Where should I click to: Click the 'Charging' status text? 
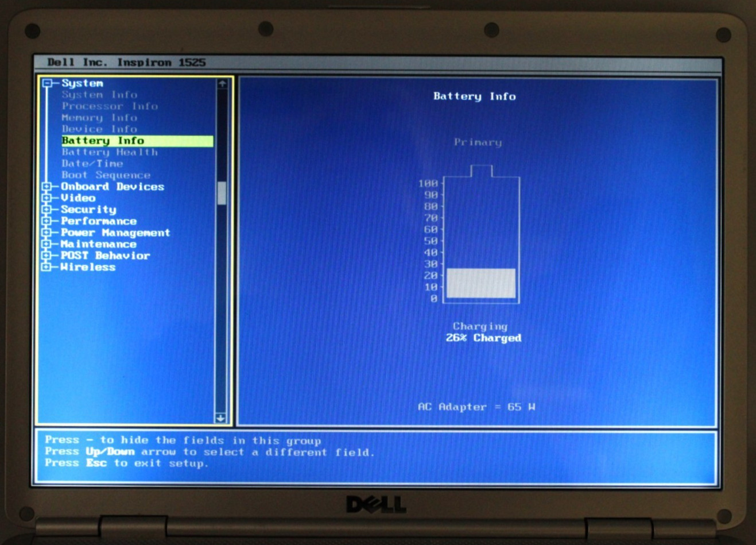480,326
